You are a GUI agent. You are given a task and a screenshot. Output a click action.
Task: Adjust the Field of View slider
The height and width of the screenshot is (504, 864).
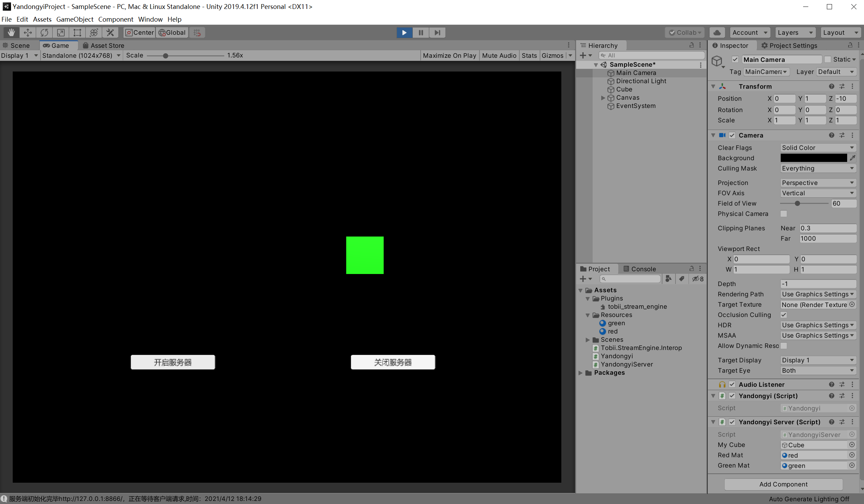[x=797, y=204]
